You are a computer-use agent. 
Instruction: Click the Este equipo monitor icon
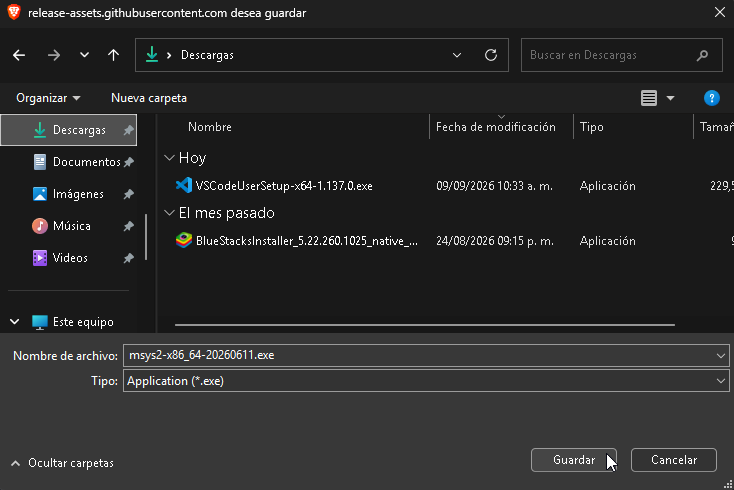40,322
